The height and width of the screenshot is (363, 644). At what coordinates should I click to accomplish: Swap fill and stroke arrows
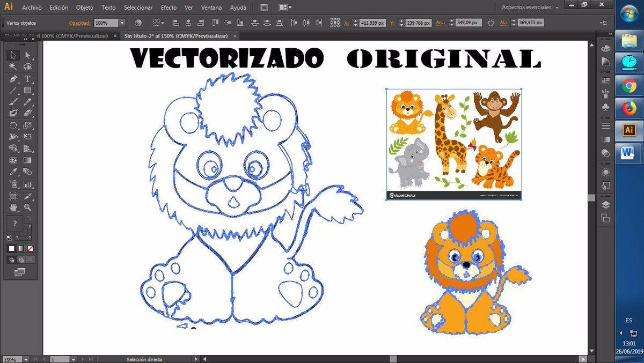pos(30,219)
